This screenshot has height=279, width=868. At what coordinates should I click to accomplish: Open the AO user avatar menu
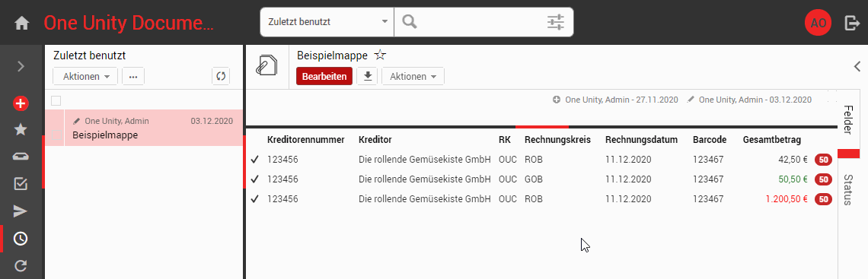(819, 24)
